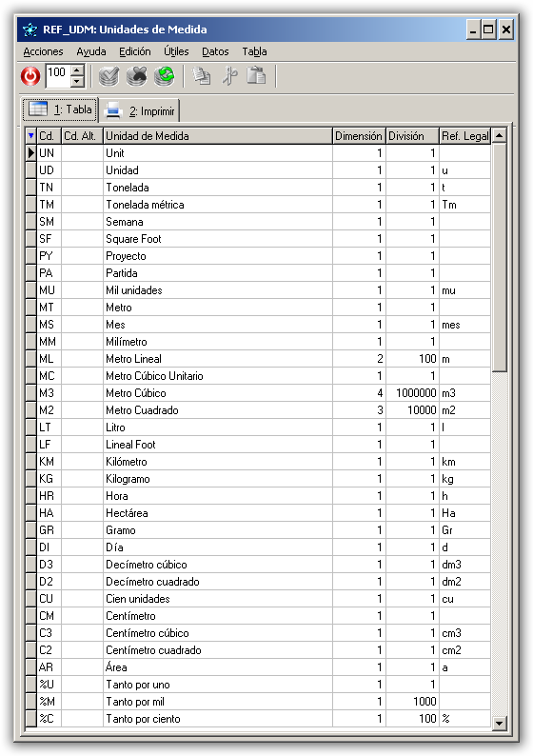Select the Metro Cúbico row cell
Screen dimensions: 533x756
coord(218,393)
